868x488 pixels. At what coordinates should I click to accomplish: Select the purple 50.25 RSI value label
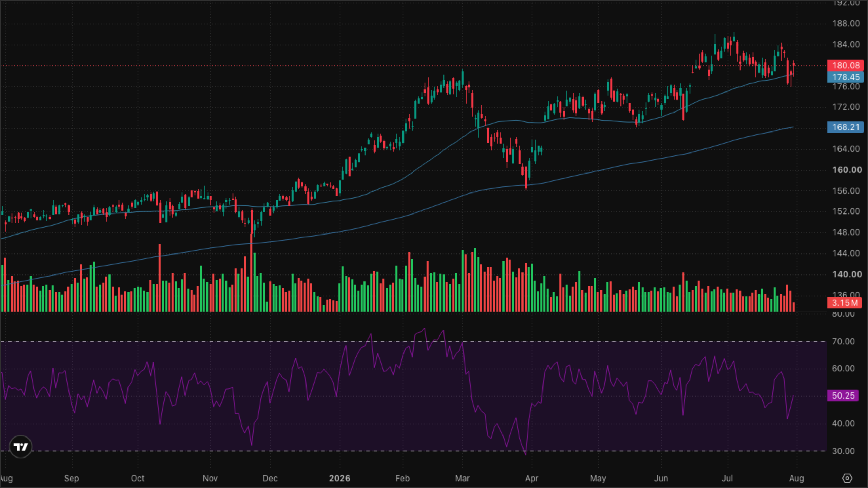843,395
